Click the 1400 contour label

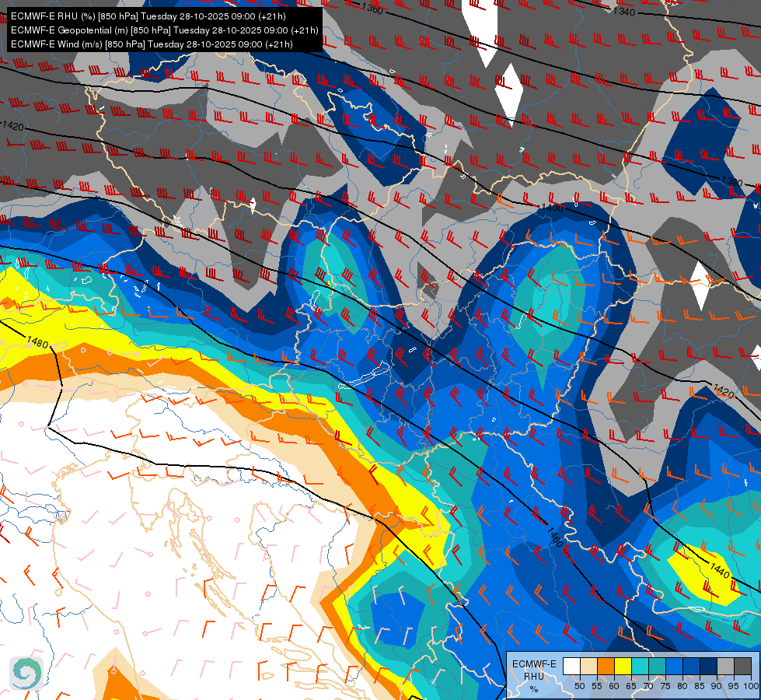click(x=553, y=208)
